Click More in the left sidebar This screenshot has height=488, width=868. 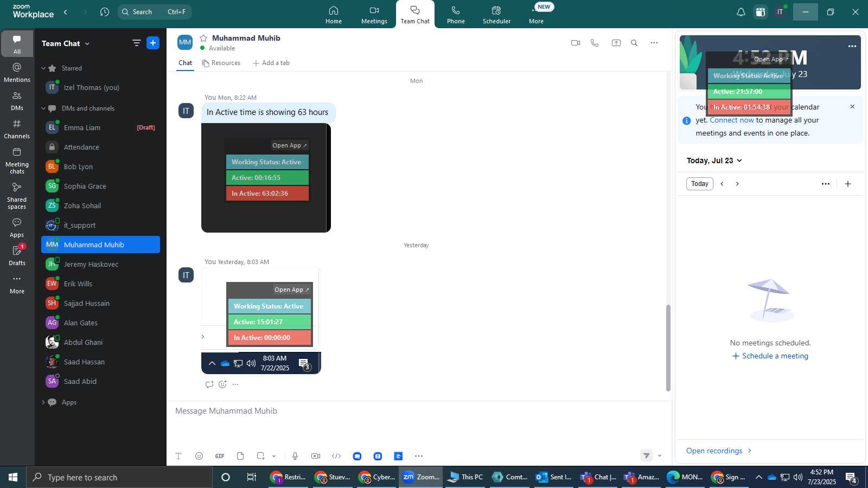coord(17,284)
